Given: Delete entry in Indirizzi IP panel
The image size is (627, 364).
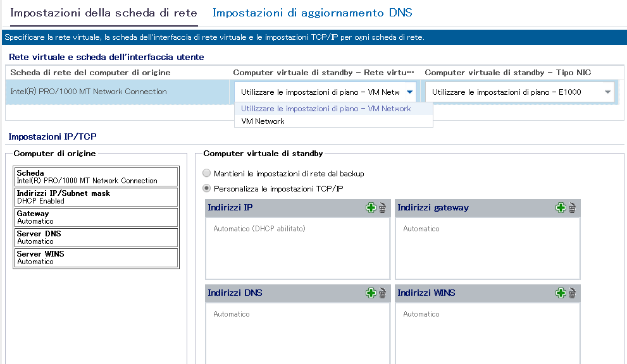Looking at the screenshot, I should (x=383, y=208).
